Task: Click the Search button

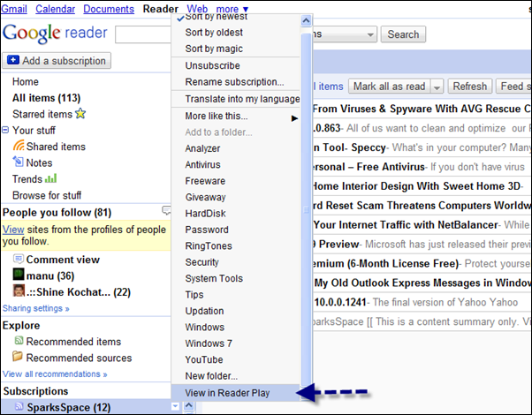Action: tap(403, 34)
